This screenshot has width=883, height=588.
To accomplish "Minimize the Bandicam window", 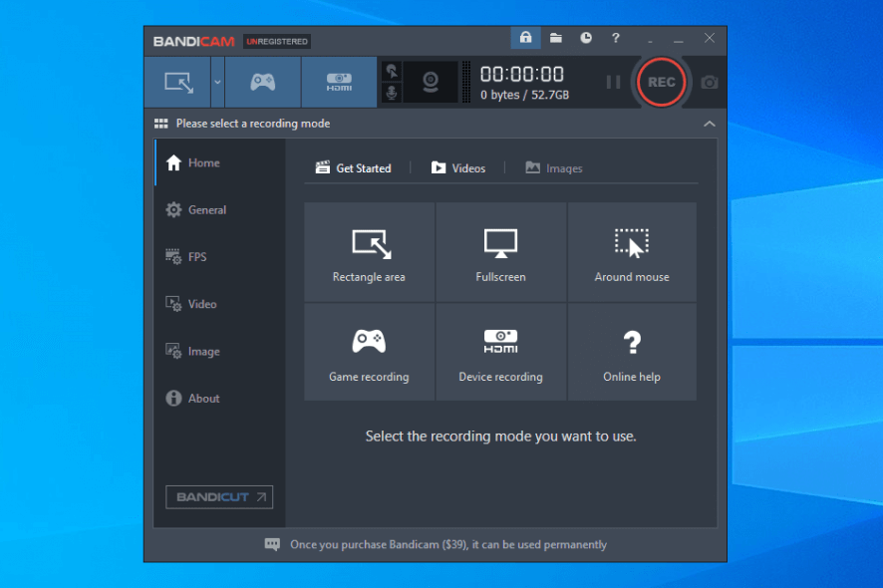I will point(679,40).
